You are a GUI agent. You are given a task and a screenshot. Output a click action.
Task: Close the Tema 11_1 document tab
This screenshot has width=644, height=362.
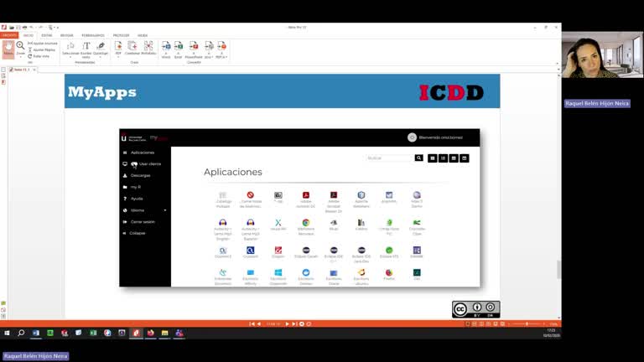click(x=34, y=70)
